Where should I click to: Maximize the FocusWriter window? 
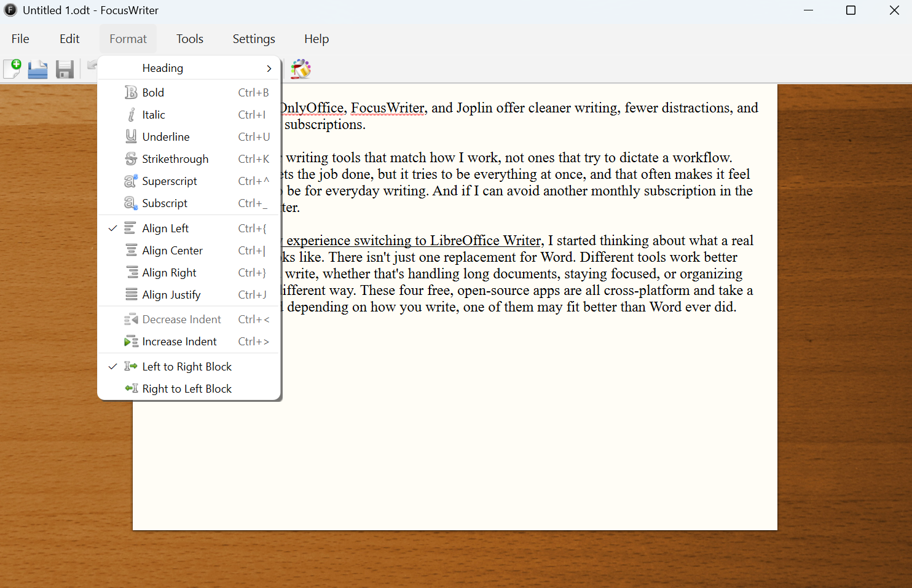[x=851, y=10]
